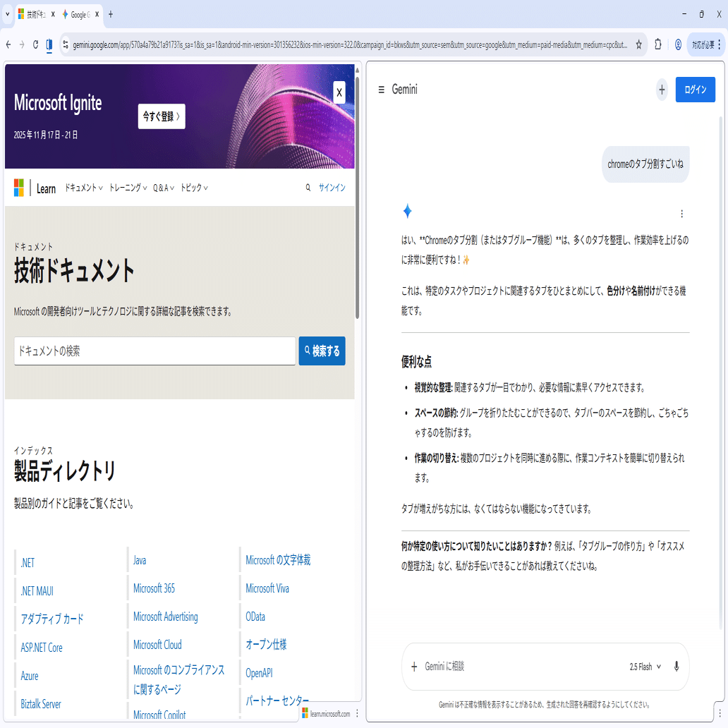Open the Learn home link
This screenshot has height=728, width=728.
point(46,188)
